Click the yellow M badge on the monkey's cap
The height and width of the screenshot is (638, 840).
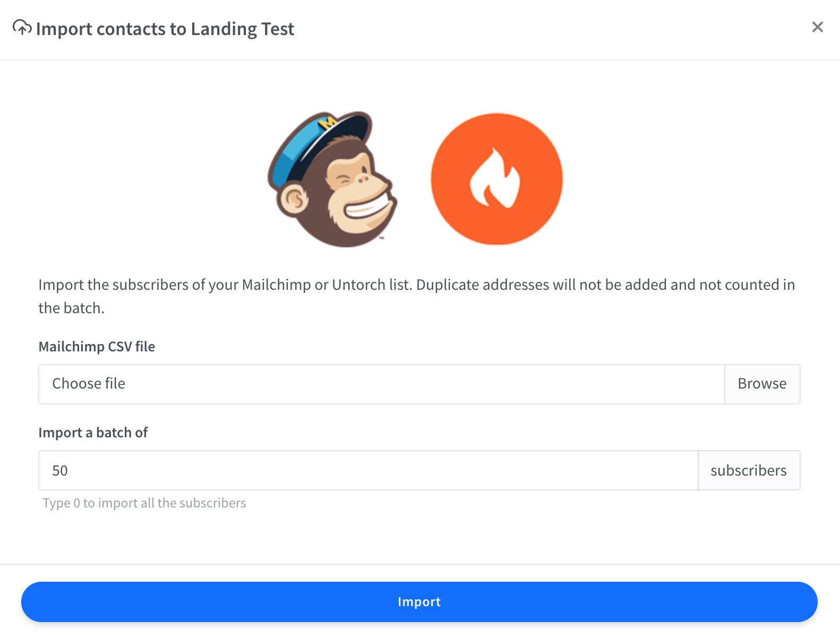[327, 123]
